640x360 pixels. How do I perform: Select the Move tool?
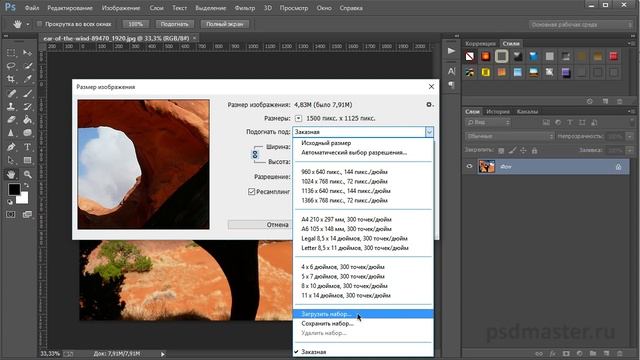click(27, 53)
